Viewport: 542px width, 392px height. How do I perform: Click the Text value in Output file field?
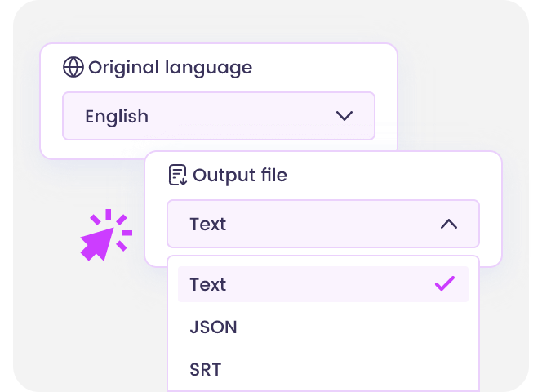[x=208, y=224]
